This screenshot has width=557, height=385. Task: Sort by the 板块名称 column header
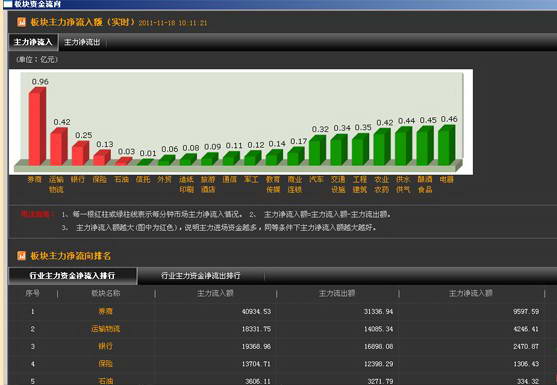tap(106, 293)
